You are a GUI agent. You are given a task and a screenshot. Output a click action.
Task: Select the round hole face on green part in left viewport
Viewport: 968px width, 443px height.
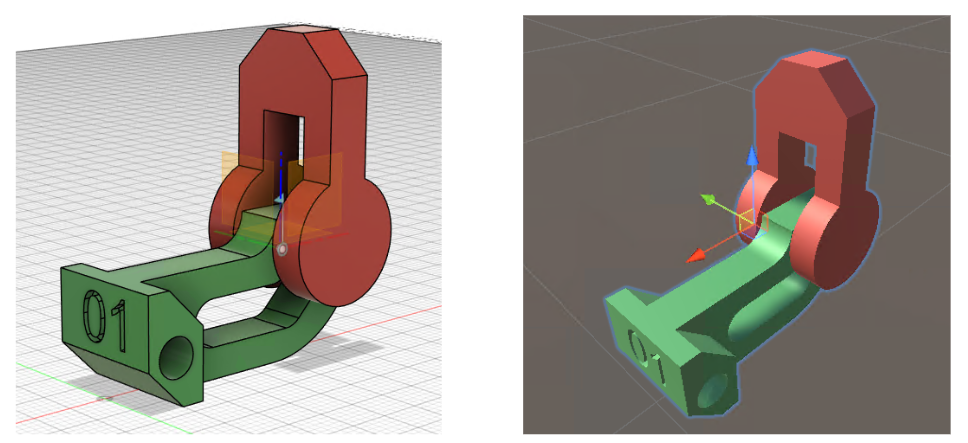click(177, 359)
